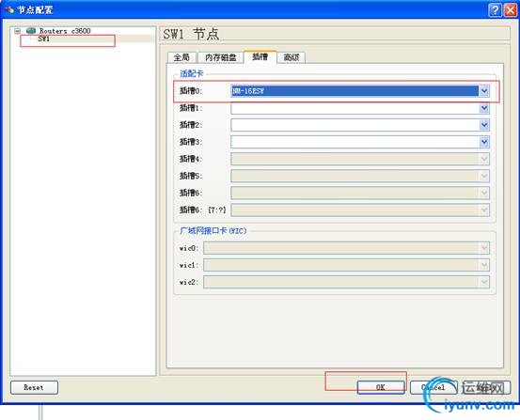Click the disabled wic0 dropdown
This screenshot has width=520, height=420.
pos(346,248)
